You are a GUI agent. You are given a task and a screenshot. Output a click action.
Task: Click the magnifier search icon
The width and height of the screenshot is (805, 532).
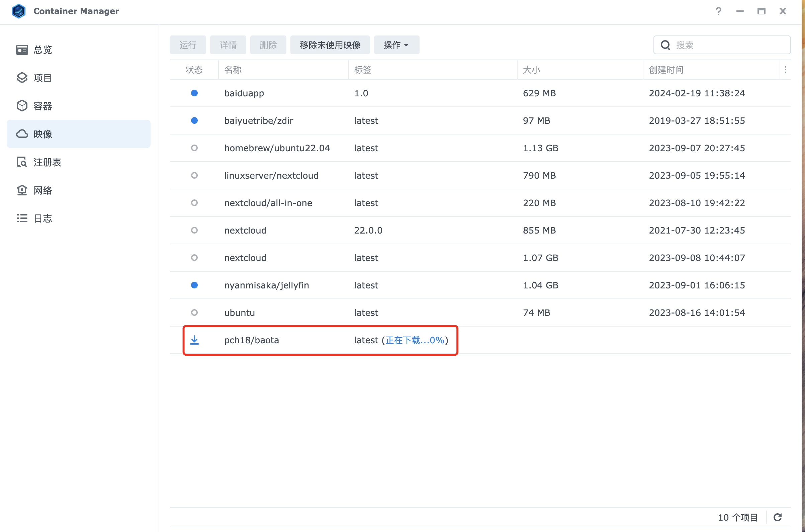pyautogui.click(x=665, y=45)
